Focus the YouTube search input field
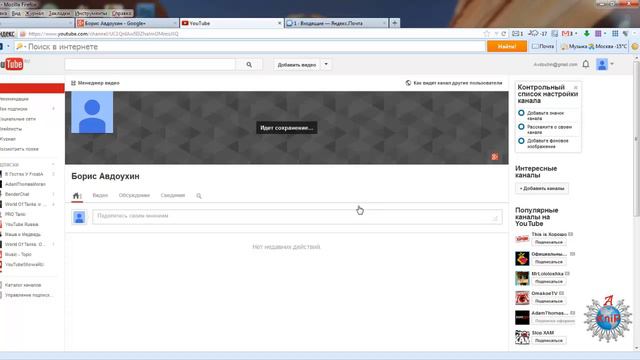 point(150,64)
